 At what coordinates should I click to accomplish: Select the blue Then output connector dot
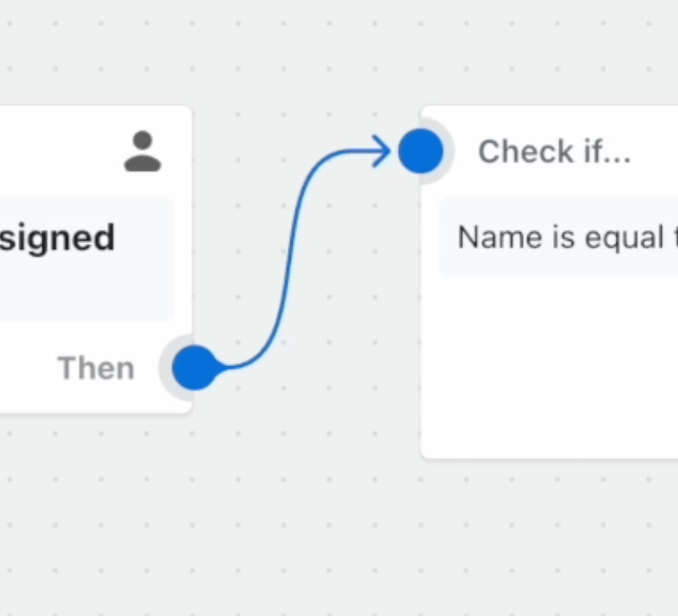pos(195,367)
